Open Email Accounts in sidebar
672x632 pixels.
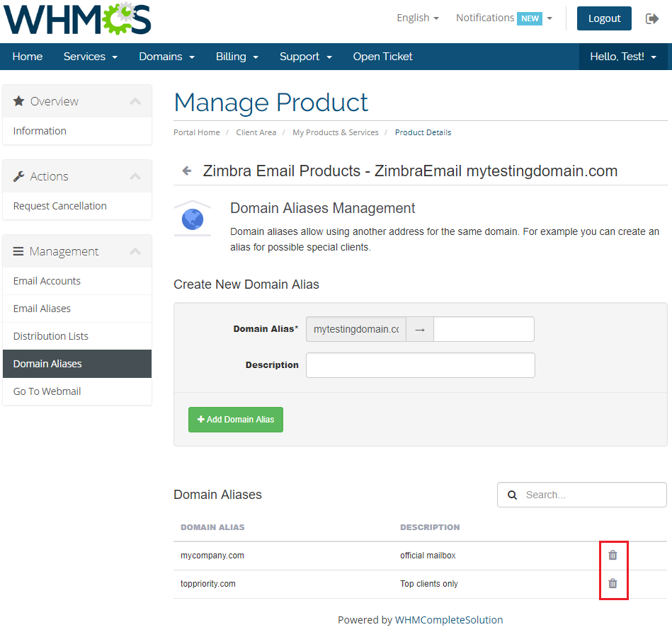pos(77,281)
